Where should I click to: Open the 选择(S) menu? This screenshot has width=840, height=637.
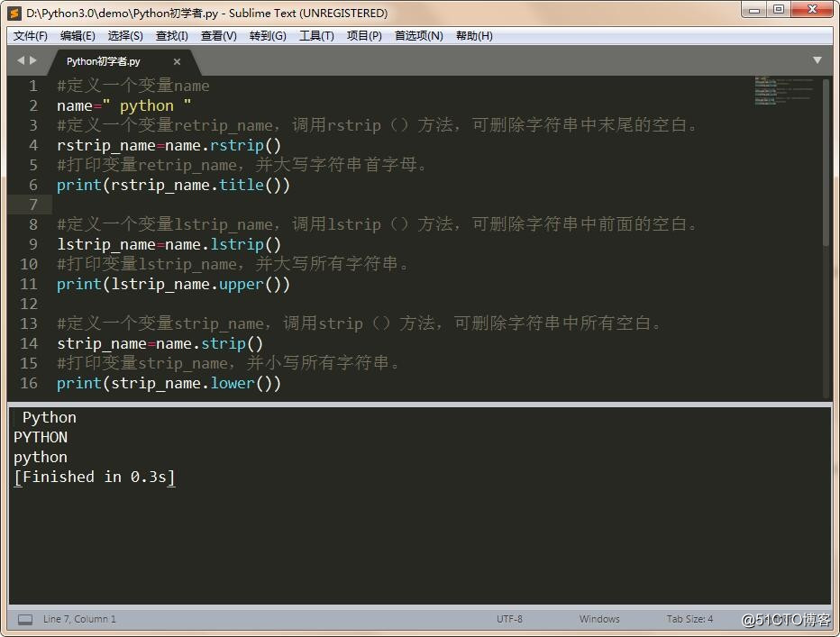pos(125,36)
